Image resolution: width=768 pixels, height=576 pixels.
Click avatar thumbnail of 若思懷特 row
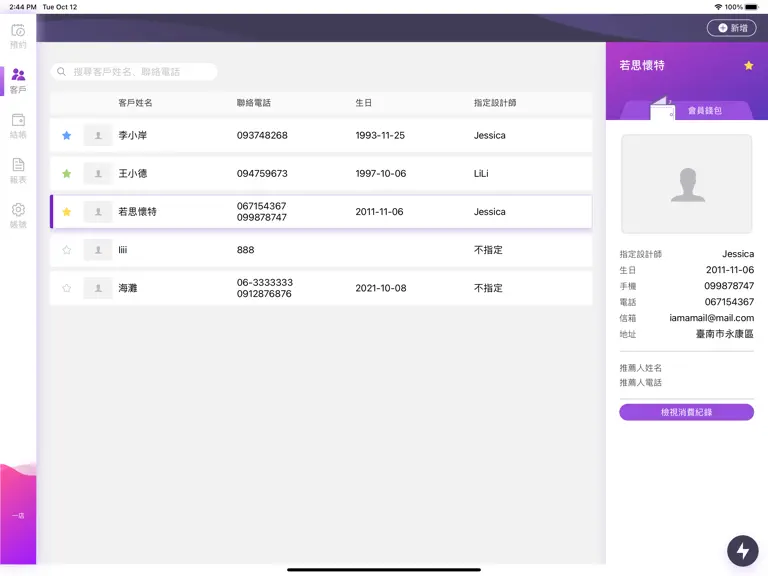coord(98,212)
